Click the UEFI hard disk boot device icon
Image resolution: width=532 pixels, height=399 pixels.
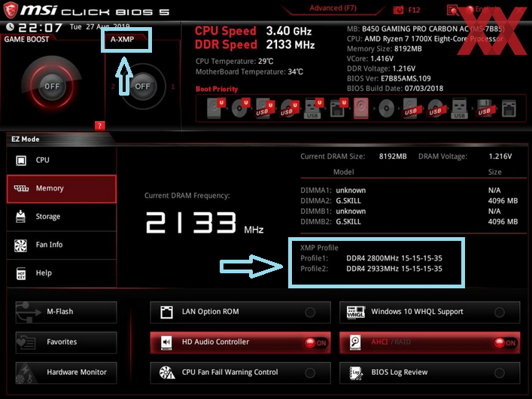pos(215,108)
